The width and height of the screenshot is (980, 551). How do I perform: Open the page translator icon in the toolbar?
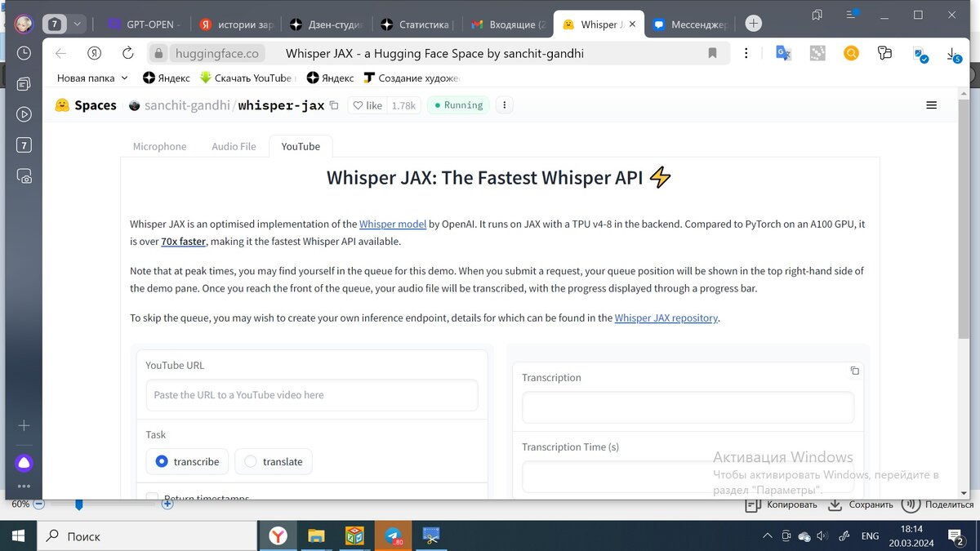(783, 53)
